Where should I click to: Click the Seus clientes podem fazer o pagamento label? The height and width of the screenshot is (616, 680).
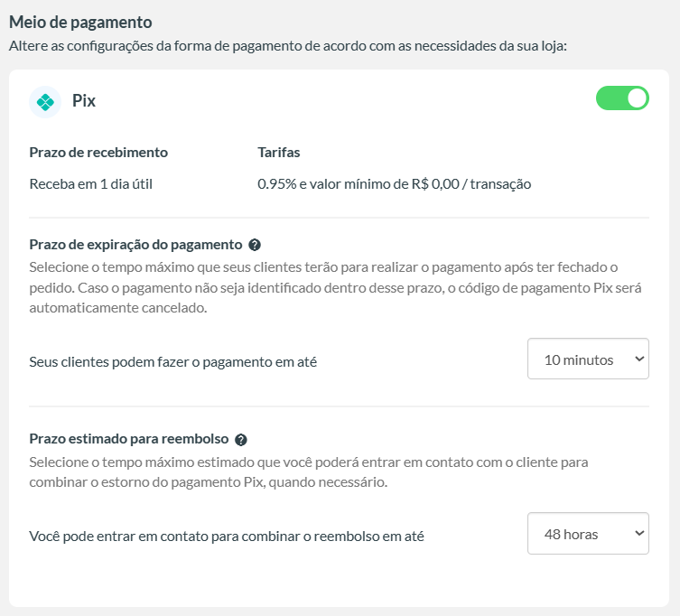tap(173, 362)
